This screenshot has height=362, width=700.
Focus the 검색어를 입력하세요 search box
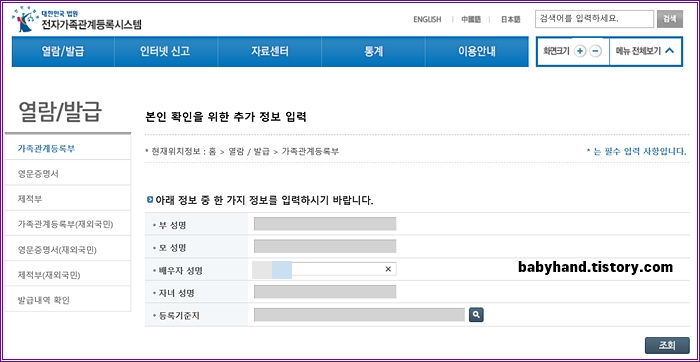pyautogui.click(x=594, y=19)
